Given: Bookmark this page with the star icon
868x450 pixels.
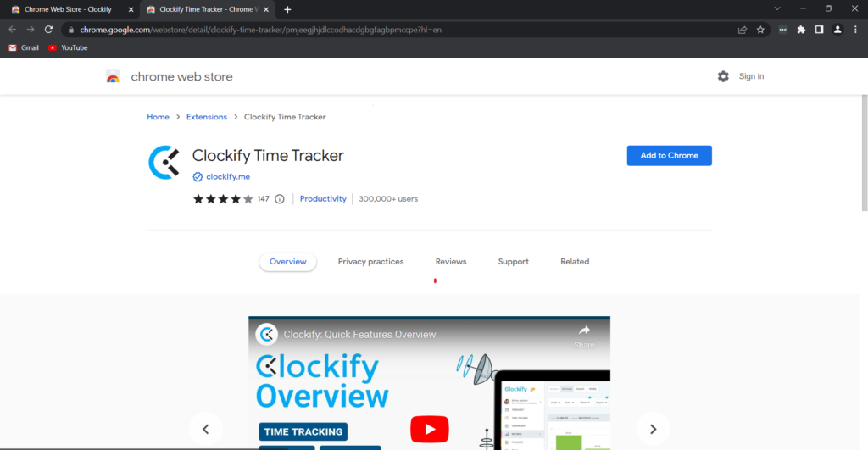Looking at the screenshot, I should pos(760,30).
